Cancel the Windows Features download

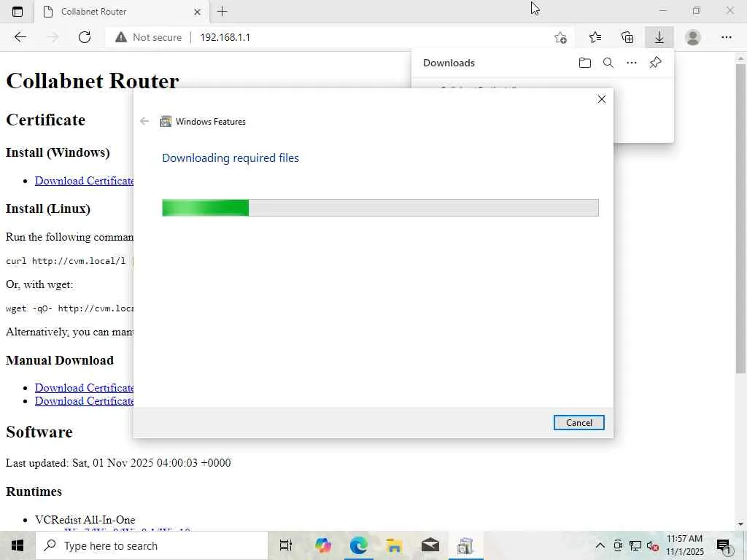[578, 422]
